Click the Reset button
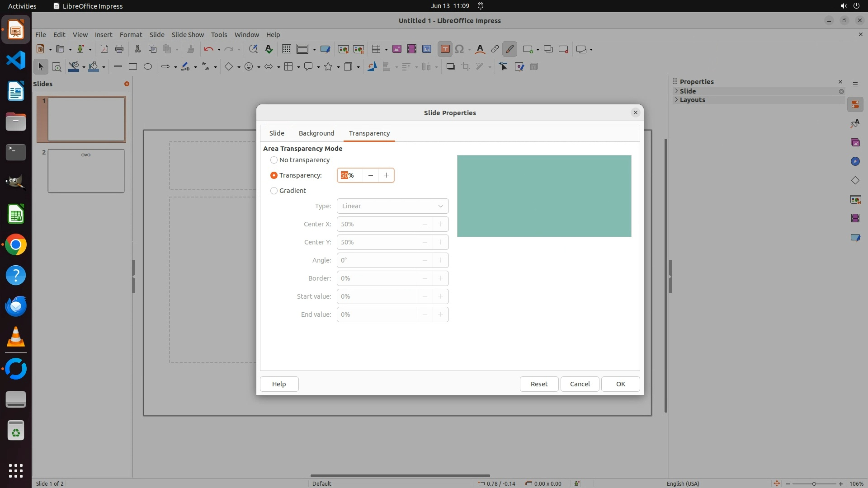This screenshot has height=488, width=868. (539, 384)
